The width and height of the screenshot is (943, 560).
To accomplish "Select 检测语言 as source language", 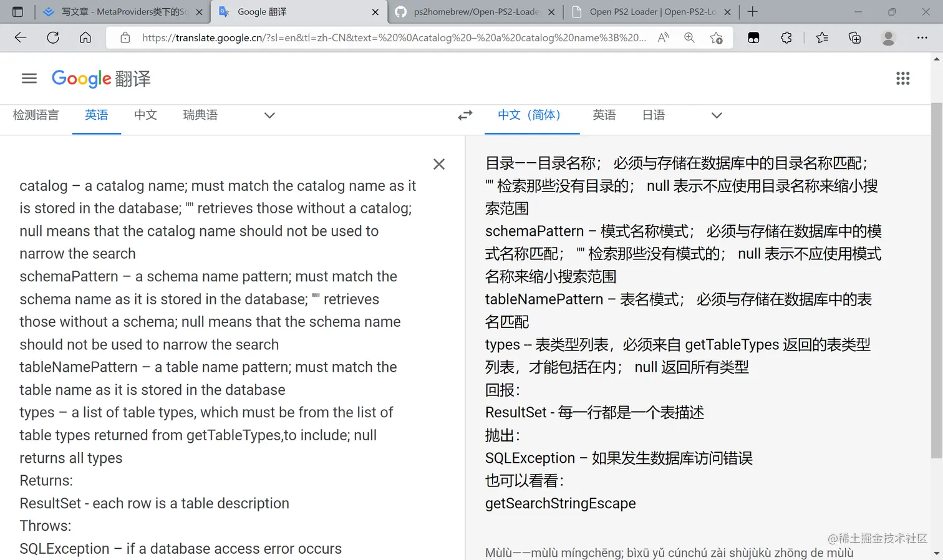I will tap(36, 115).
